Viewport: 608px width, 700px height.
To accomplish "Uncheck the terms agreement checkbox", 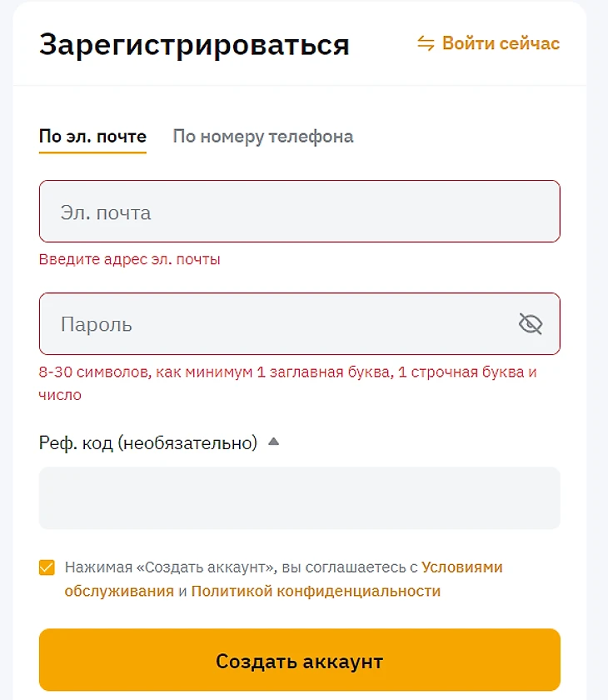I will (x=47, y=568).
